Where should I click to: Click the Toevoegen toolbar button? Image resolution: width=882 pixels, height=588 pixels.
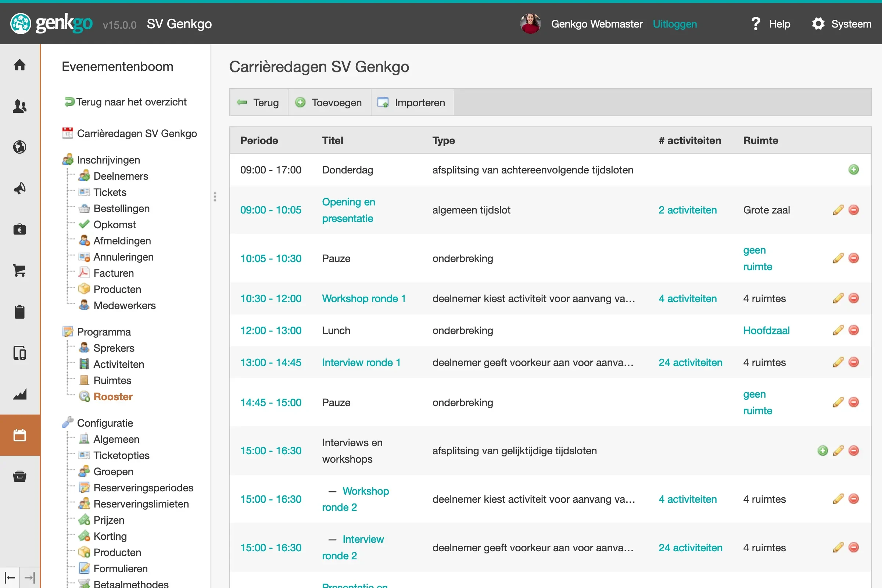(x=329, y=103)
